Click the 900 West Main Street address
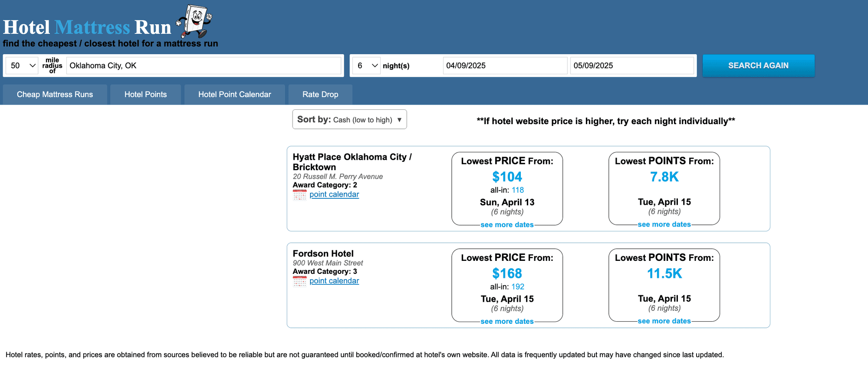Image resolution: width=868 pixels, height=372 pixels. [328, 263]
